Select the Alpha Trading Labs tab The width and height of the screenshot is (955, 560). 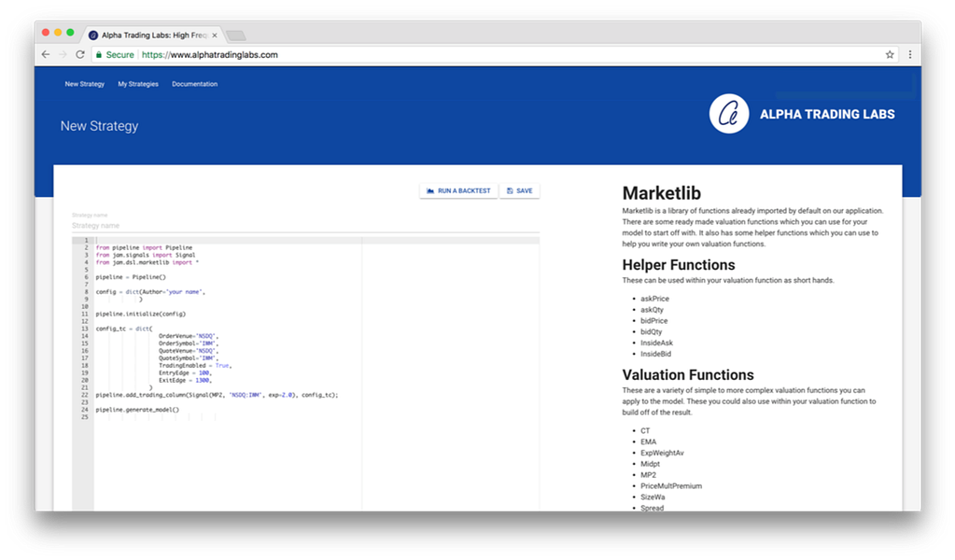(153, 35)
